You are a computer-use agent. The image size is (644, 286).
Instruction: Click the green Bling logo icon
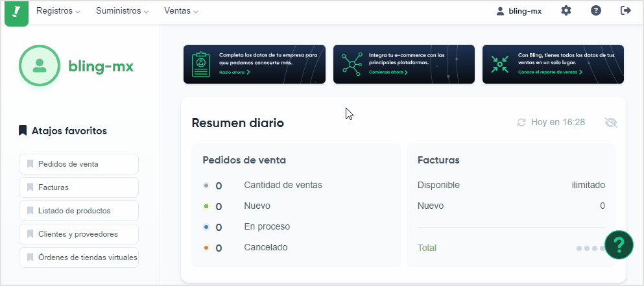16,12
